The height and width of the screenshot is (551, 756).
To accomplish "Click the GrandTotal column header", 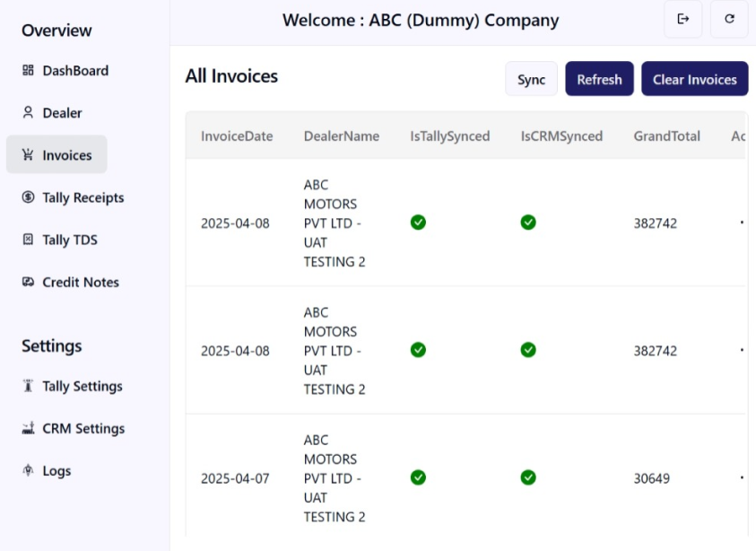I will [x=666, y=136].
